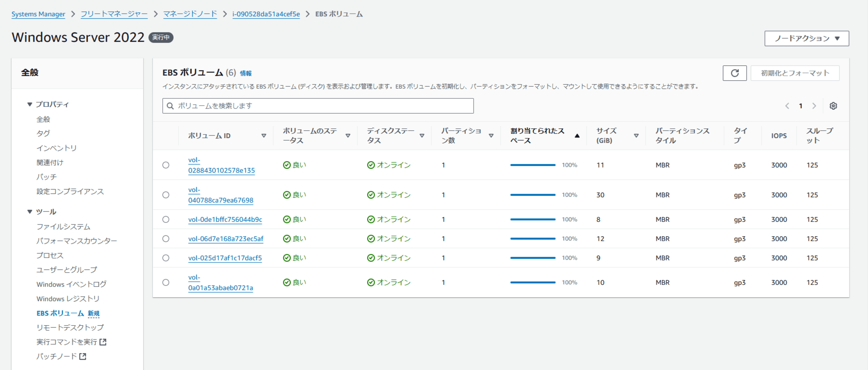Open ファイルシステム tool
868x370 pixels.
[63, 227]
